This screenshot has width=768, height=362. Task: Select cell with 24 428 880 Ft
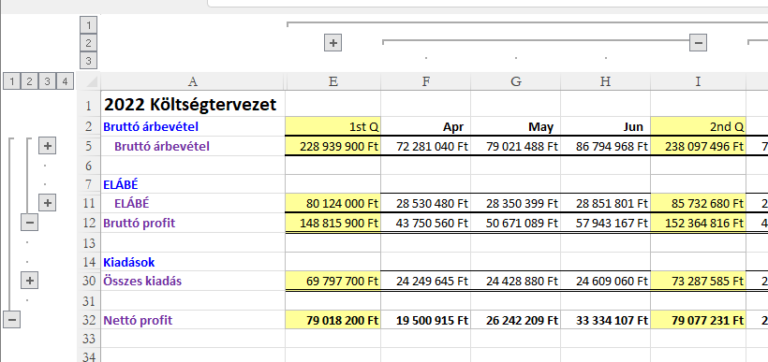(x=516, y=281)
